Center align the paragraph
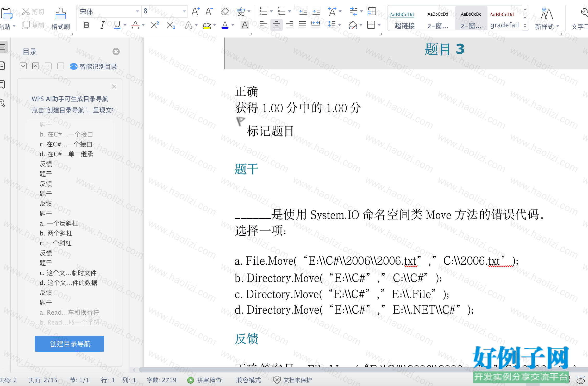Image resolution: width=588 pixels, height=386 pixels. click(277, 25)
